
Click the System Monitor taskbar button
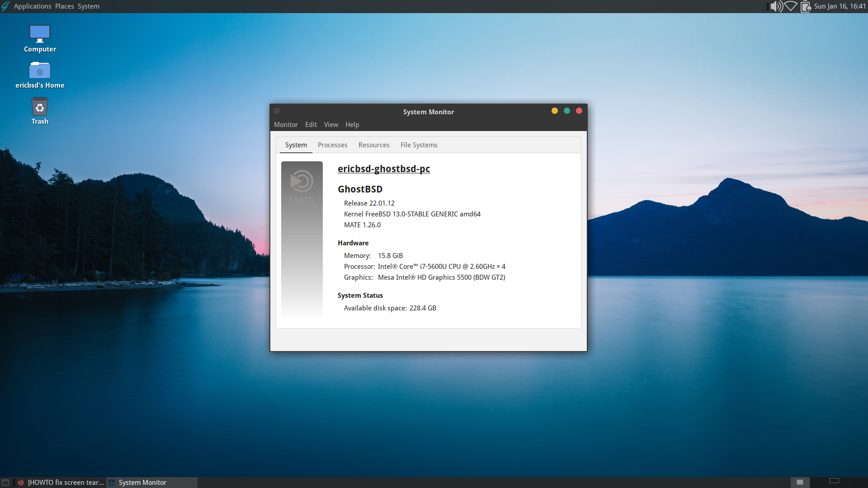tap(142, 483)
